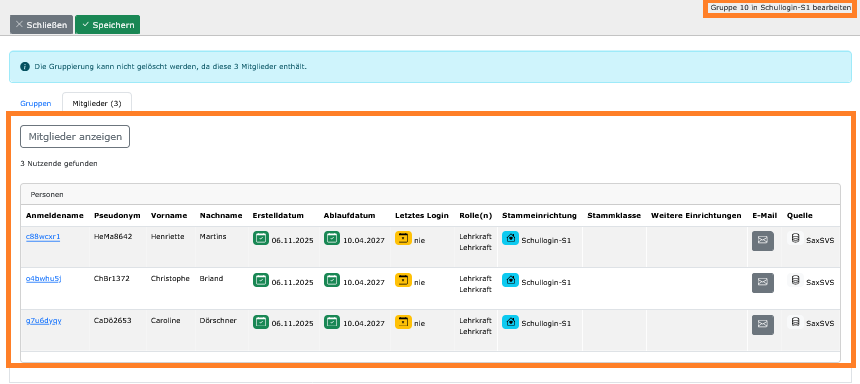Click the 'Gruppe 10 in Schullogin-S1 bearbeiten' title
Viewport: 860px width, 384px height.
pos(780,8)
